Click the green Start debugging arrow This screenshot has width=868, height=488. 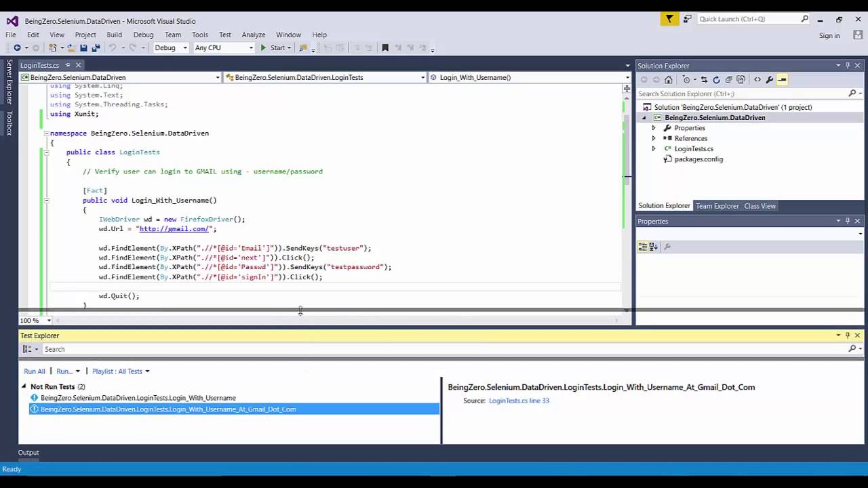coord(263,48)
